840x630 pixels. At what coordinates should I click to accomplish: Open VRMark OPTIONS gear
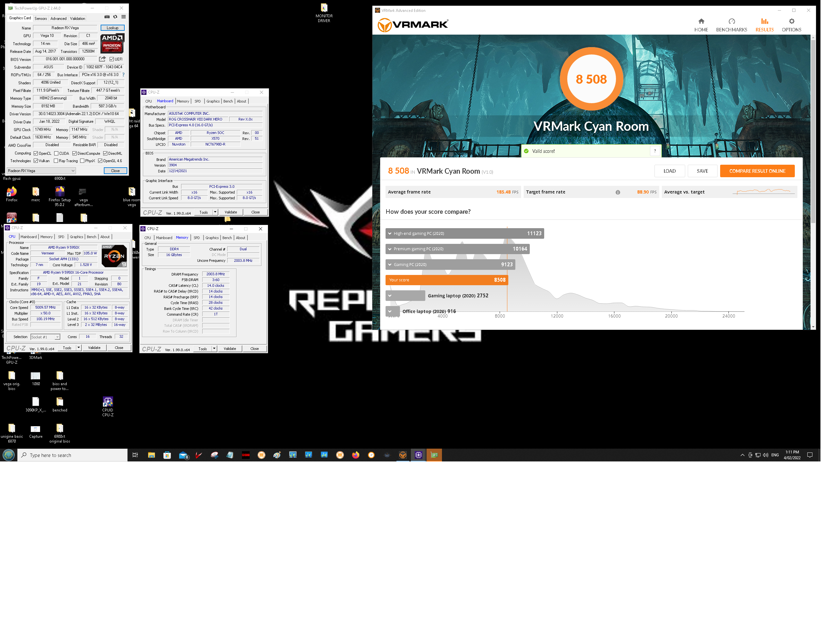point(791,25)
